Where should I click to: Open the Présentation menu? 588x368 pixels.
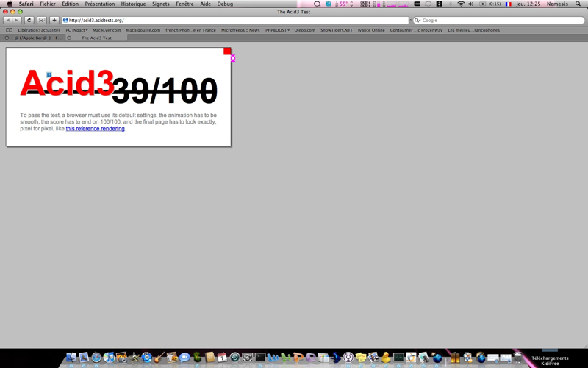[x=100, y=4]
